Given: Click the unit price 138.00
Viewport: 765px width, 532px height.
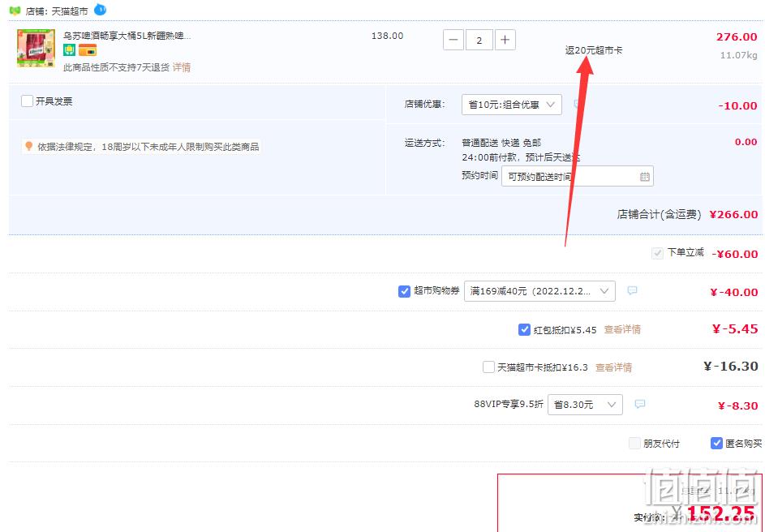Looking at the screenshot, I should click(388, 36).
